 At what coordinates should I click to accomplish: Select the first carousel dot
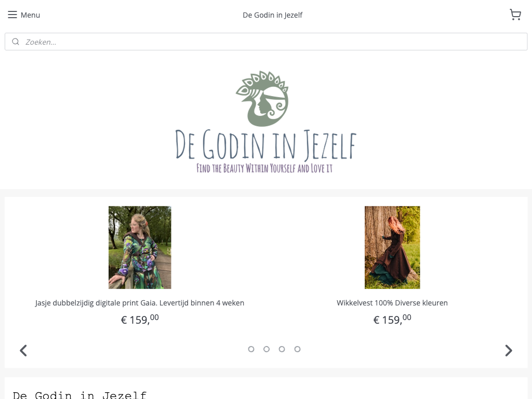point(251,349)
